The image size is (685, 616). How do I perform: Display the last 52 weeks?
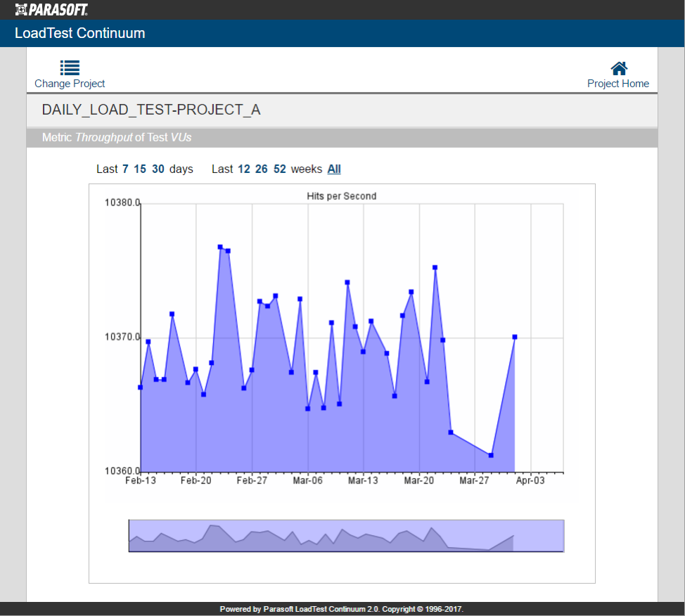280,169
